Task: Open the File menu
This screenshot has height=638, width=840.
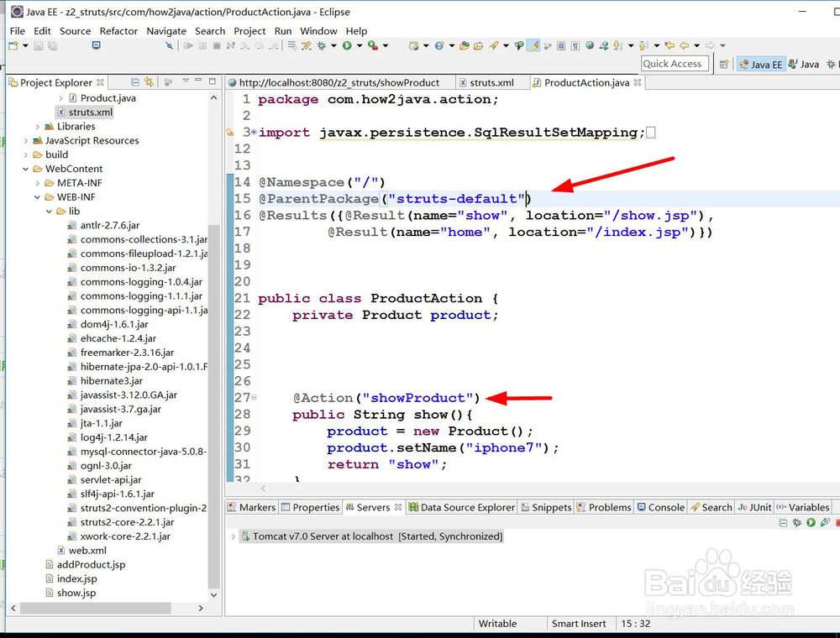Action: (17, 31)
